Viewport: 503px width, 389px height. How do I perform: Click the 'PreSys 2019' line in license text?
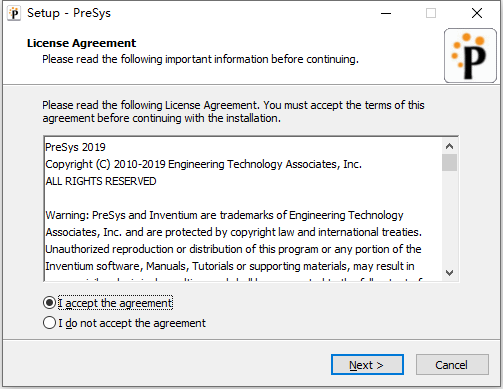(x=75, y=147)
